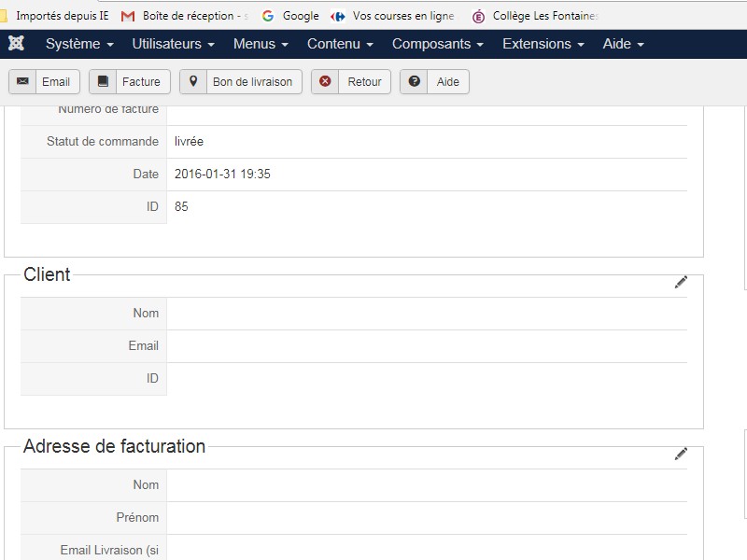Open the Contenu menu

pos(340,44)
